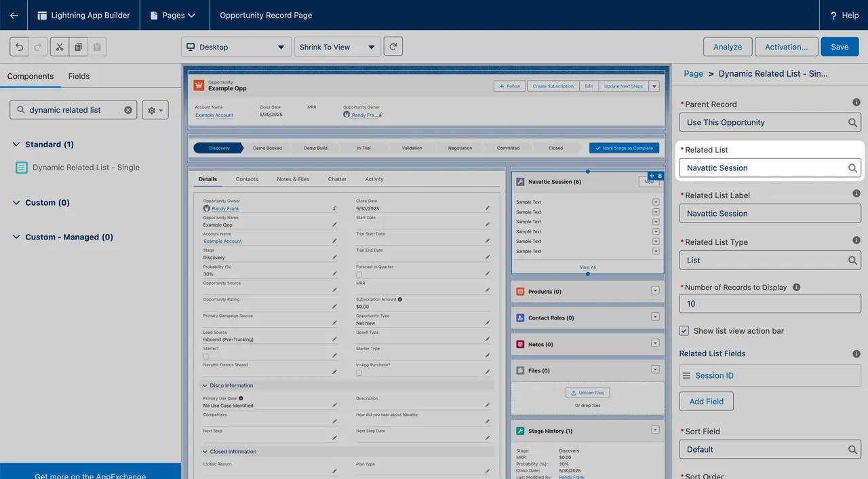Toggle the Forecast in Quarter checkbox
868x479 pixels.
click(x=359, y=274)
